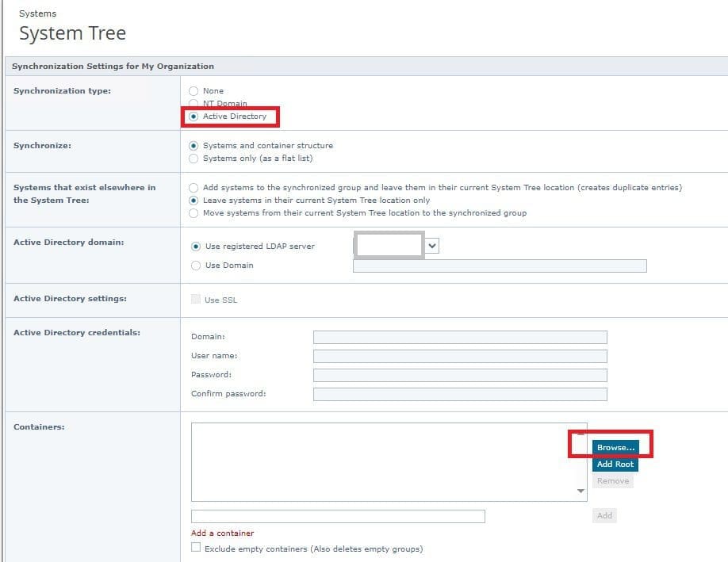
Task: Select Use registered LDAP server option
Action: 196,247
